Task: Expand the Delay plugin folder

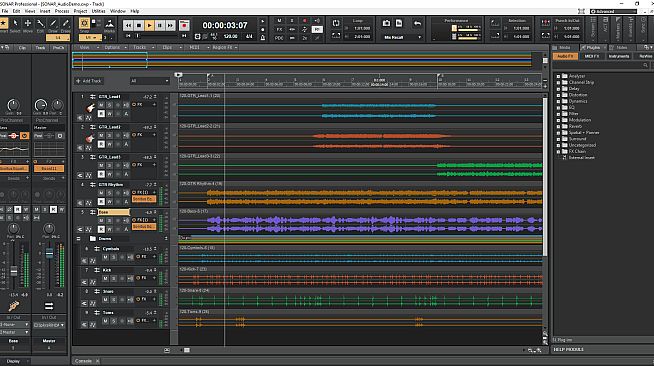Action: pyautogui.click(x=558, y=89)
